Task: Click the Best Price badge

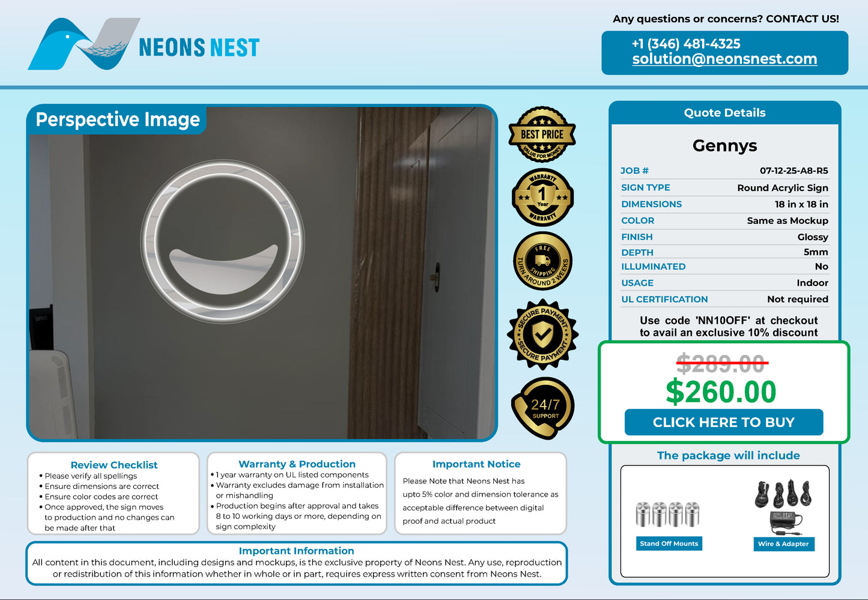Action: pos(542,135)
